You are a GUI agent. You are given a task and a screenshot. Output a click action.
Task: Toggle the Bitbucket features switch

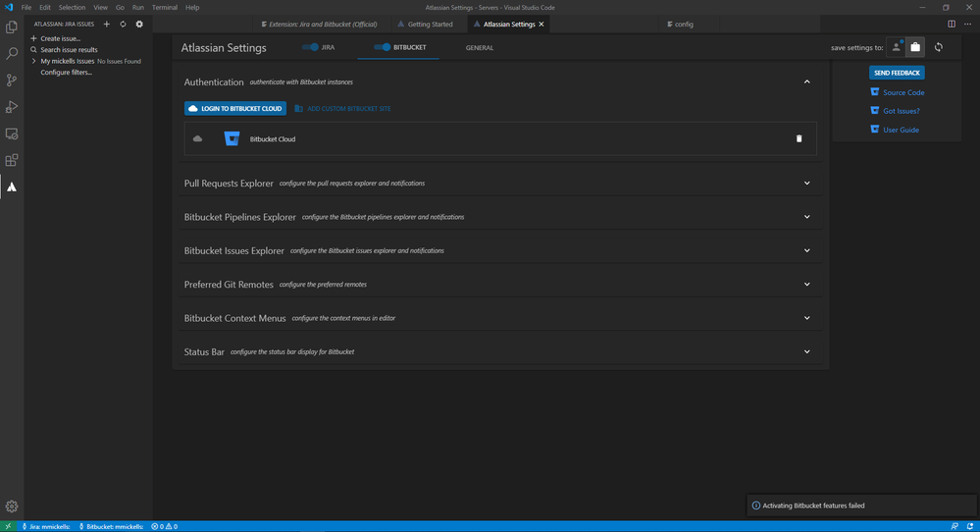[x=382, y=47]
